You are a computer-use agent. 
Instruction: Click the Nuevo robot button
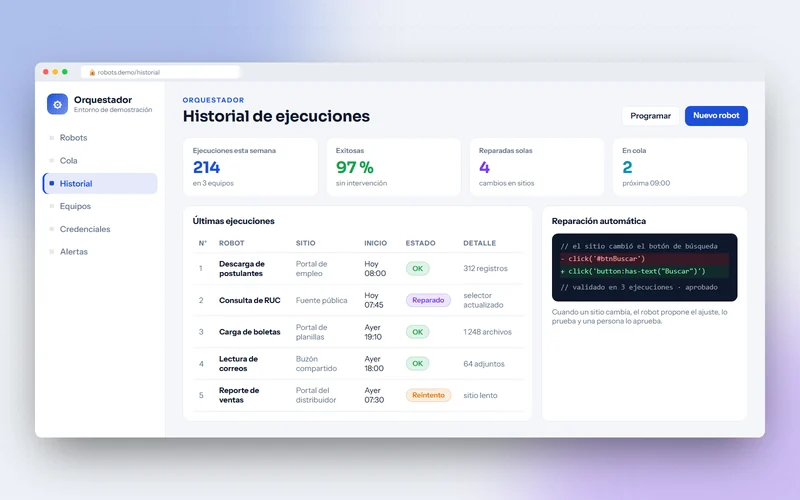[716, 116]
